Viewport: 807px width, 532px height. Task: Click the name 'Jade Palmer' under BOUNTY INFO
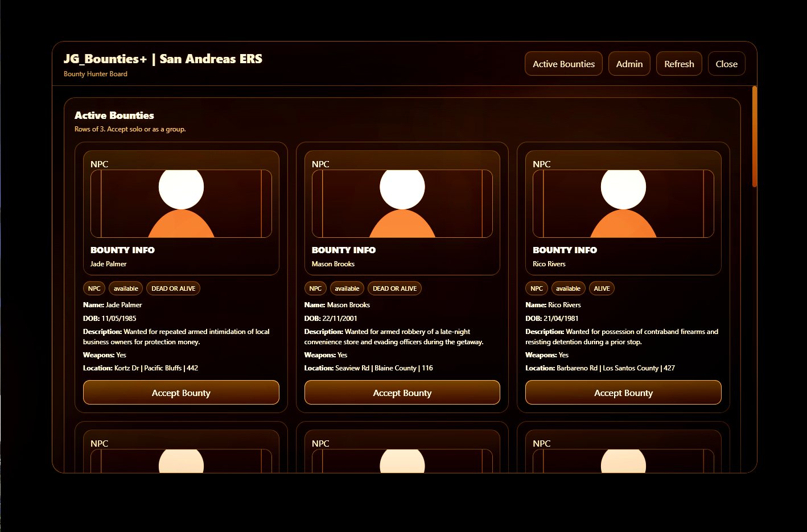tap(109, 264)
